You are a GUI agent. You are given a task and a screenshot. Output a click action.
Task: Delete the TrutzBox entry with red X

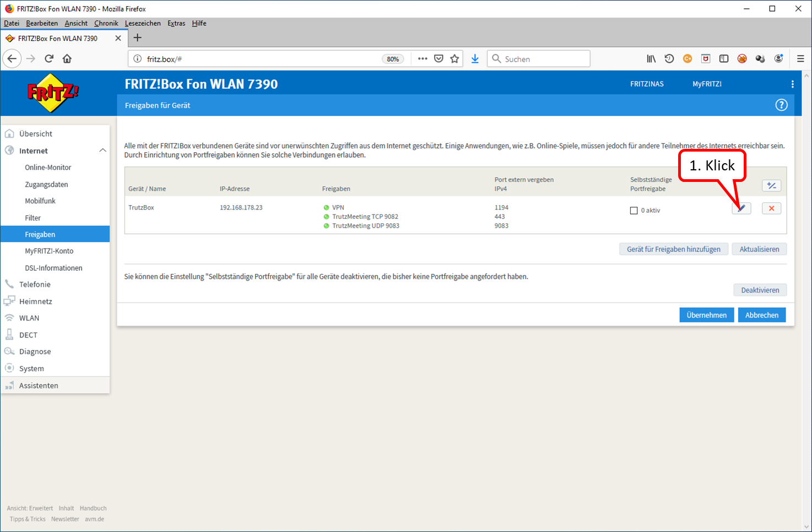click(771, 208)
